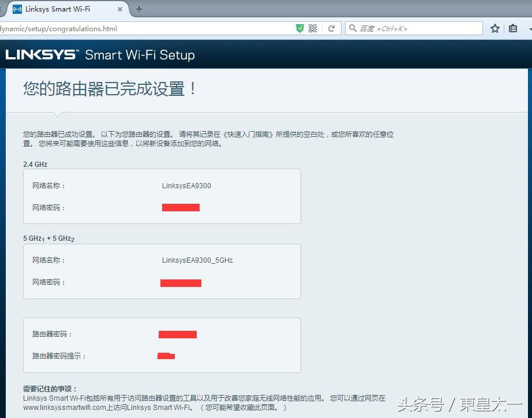Click the redacted router password block

(x=178, y=334)
